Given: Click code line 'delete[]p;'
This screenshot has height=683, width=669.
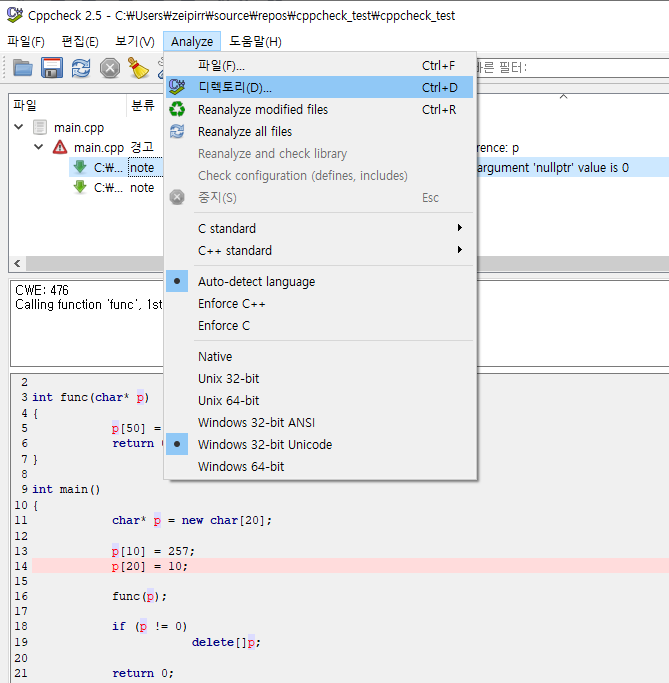Looking at the screenshot, I should [x=226, y=642].
